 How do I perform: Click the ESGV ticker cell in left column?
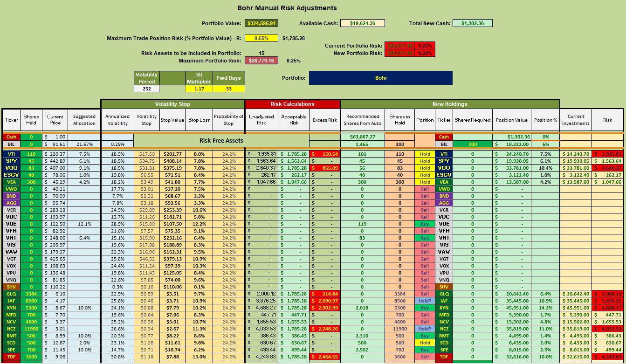10,175
